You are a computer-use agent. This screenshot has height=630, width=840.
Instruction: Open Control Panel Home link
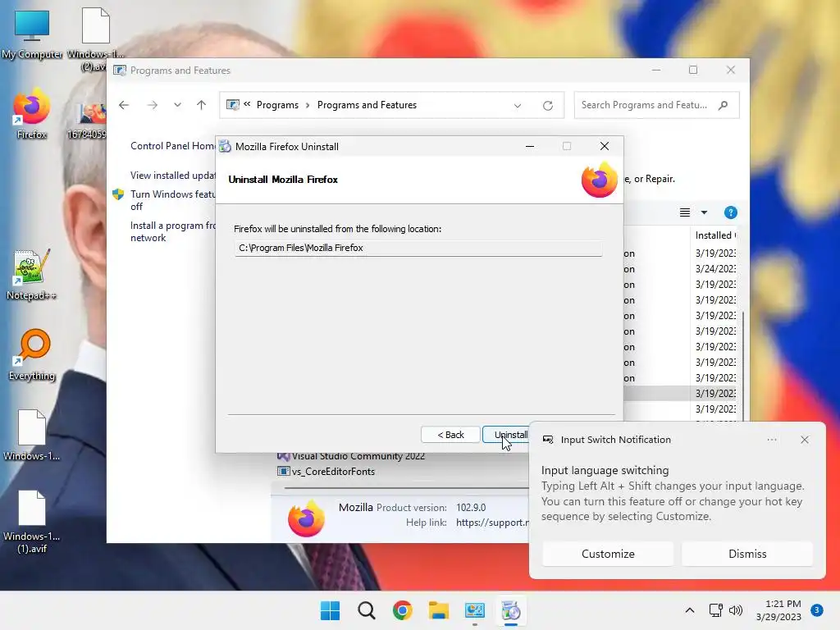click(x=173, y=146)
